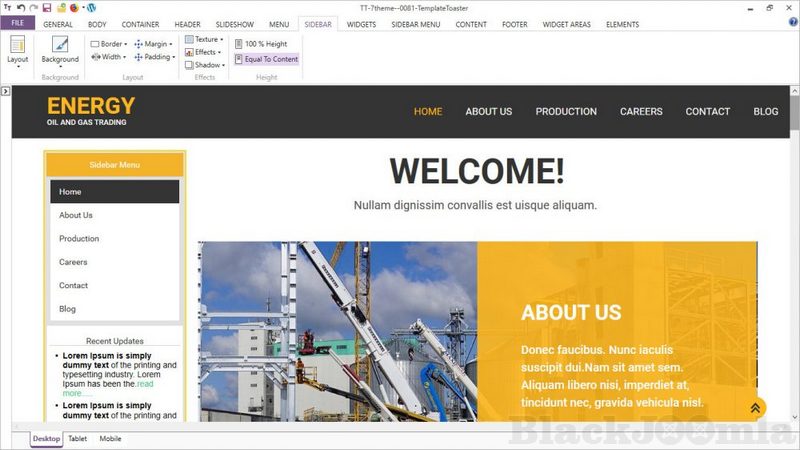Click the Redo icon in quick access toolbar
800x450 pixels.
[x=33, y=8]
